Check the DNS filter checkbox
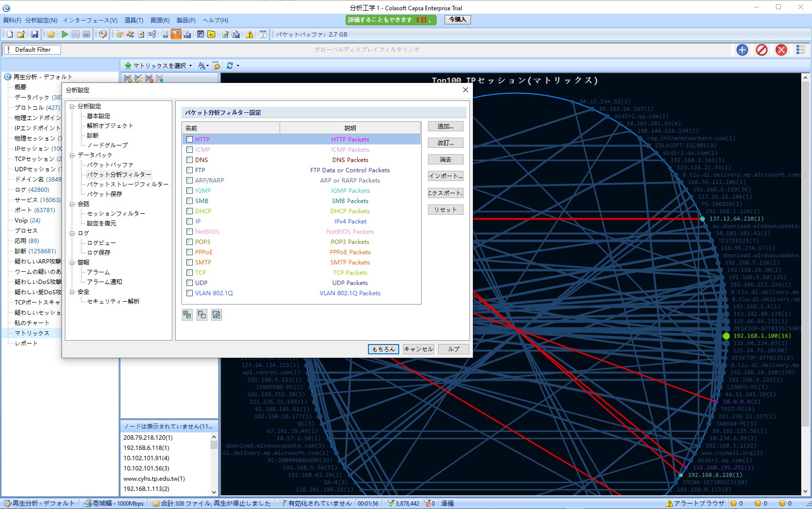 190,160
